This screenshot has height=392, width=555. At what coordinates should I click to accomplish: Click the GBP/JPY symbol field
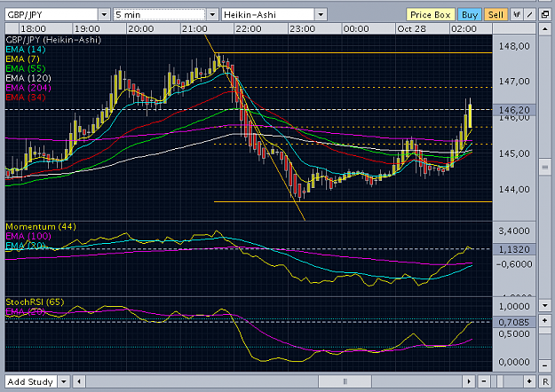[x=52, y=15]
